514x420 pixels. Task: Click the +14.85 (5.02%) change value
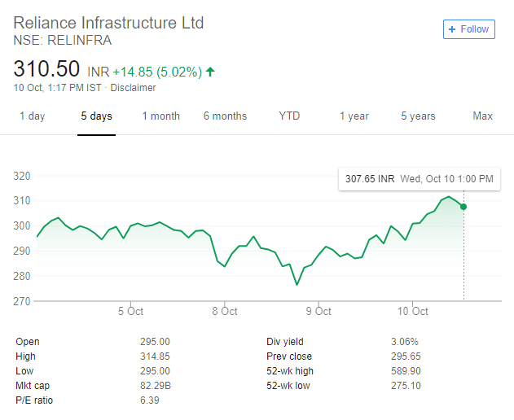(157, 72)
